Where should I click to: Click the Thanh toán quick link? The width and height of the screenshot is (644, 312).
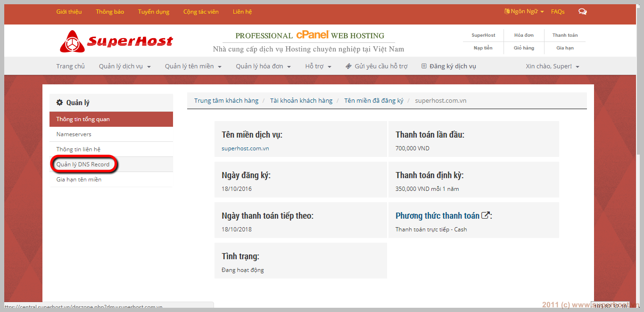(565, 35)
